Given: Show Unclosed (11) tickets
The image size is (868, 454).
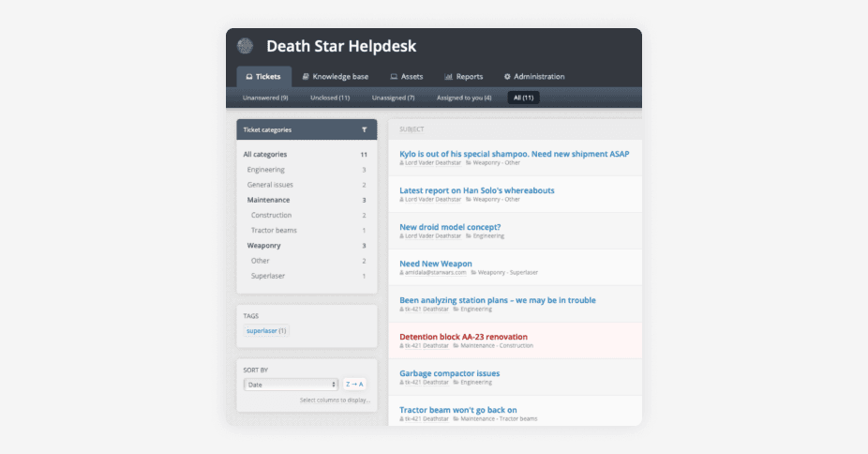Looking at the screenshot, I should [x=330, y=98].
